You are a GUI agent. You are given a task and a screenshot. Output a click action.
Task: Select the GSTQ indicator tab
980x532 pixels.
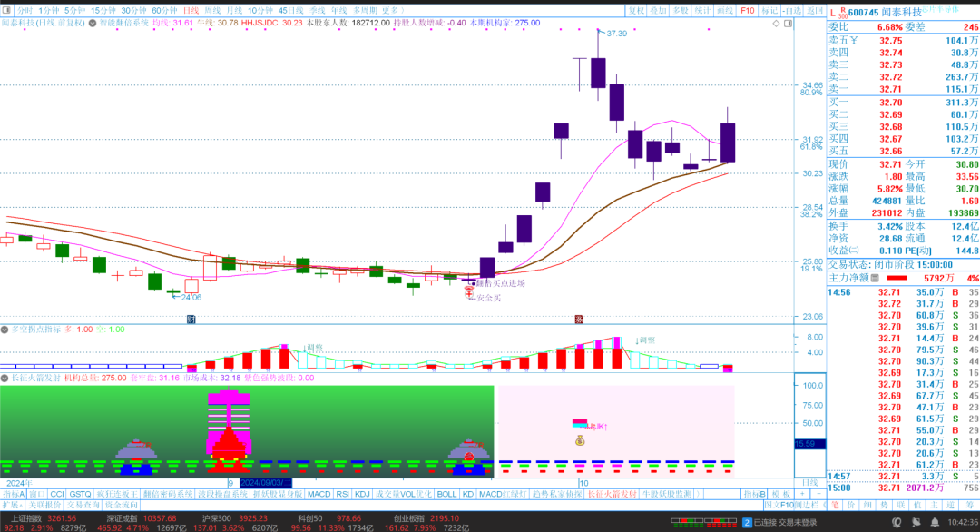coord(80,494)
